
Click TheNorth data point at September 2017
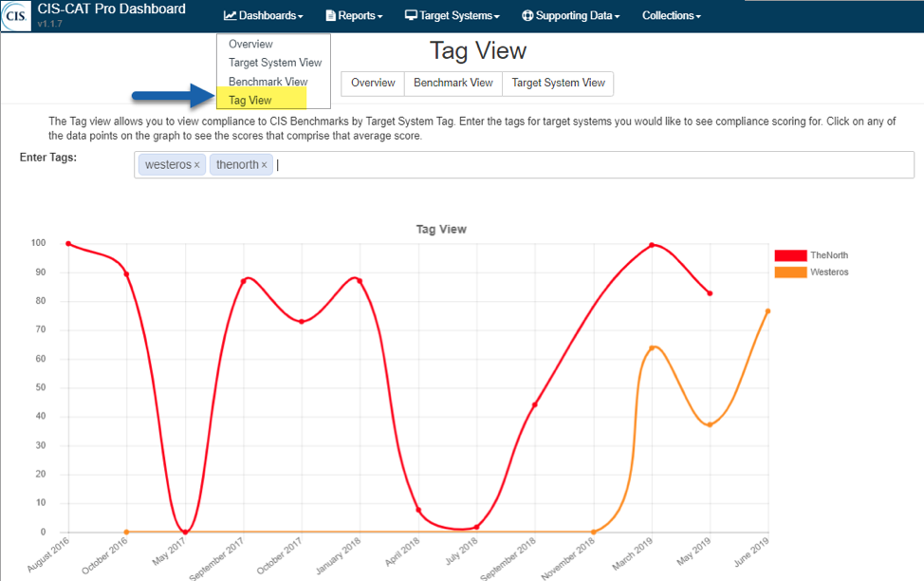[244, 281]
